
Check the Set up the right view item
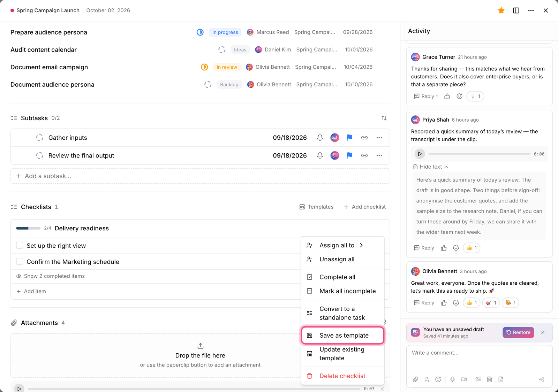tap(20, 245)
